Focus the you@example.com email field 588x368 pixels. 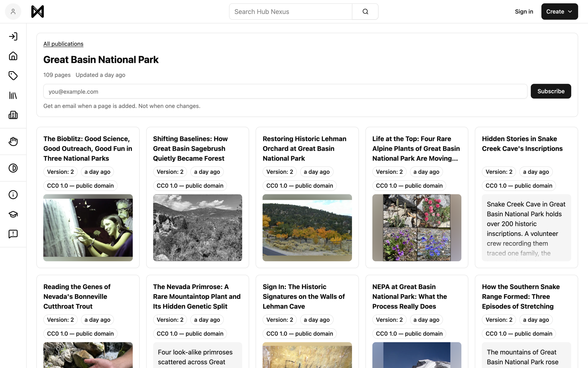click(x=285, y=91)
